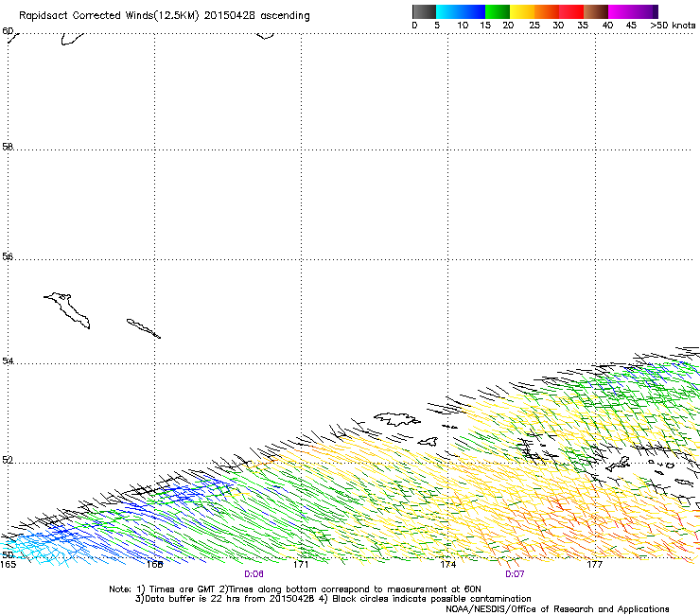Viewport: 700px width, 615px height.
Task: Click the latitude label 58
Action: pyautogui.click(x=8, y=147)
